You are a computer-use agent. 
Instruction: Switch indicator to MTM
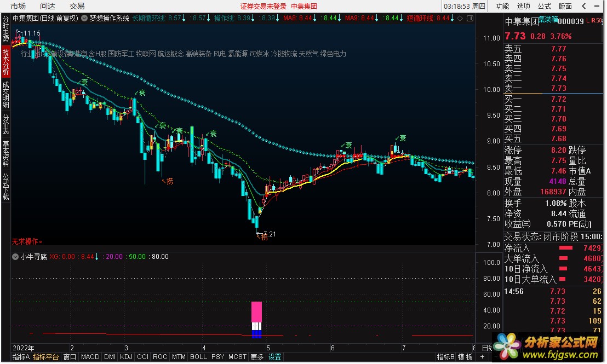tap(179, 357)
